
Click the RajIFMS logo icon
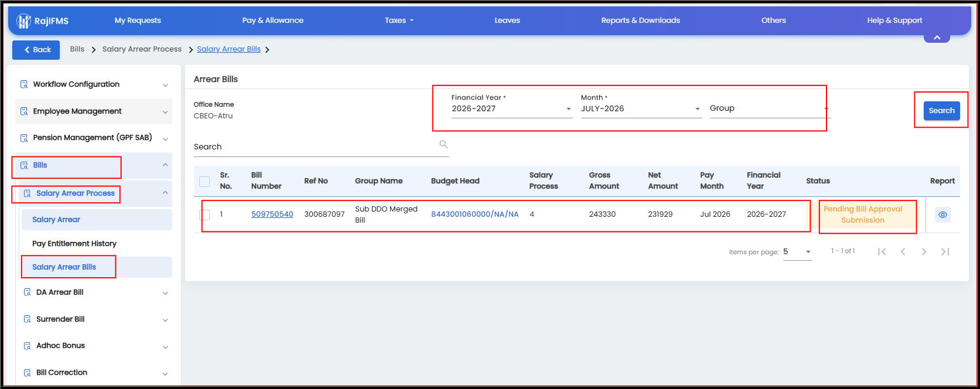pyautogui.click(x=23, y=21)
